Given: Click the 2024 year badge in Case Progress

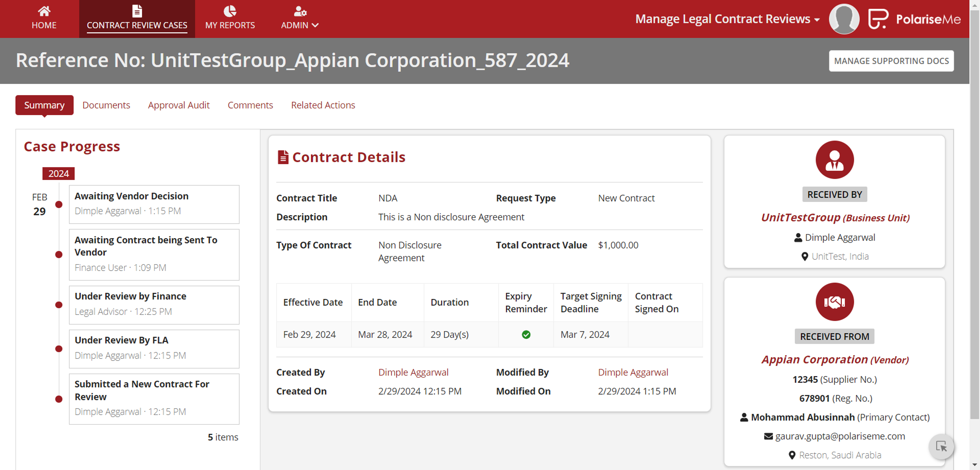Looking at the screenshot, I should pyautogui.click(x=58, y=173).
